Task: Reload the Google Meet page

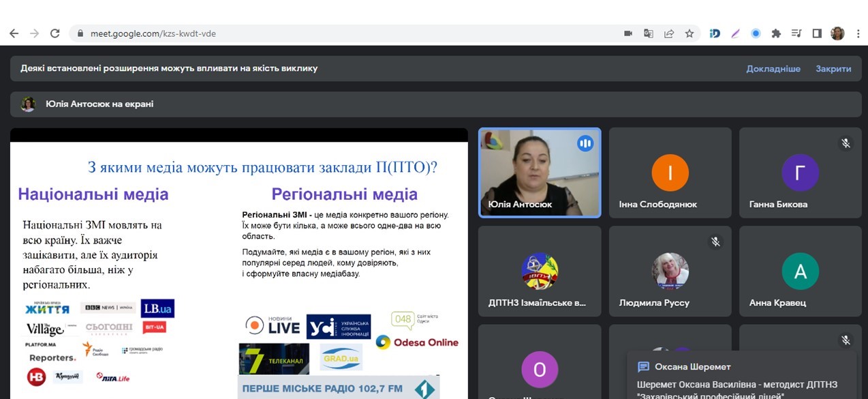Action: click(55, 33)
